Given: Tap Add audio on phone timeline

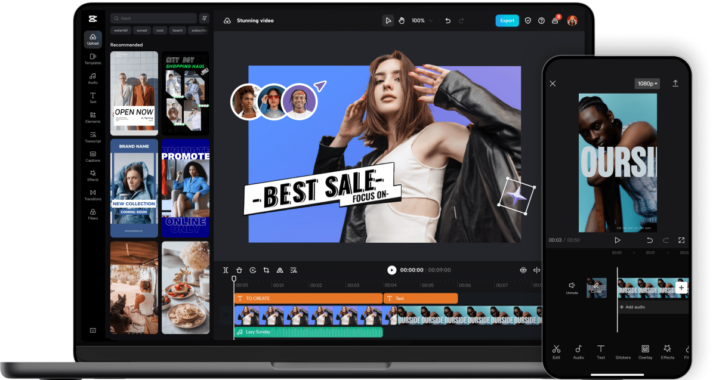Looking at the screenshot, I should [632, 307].
